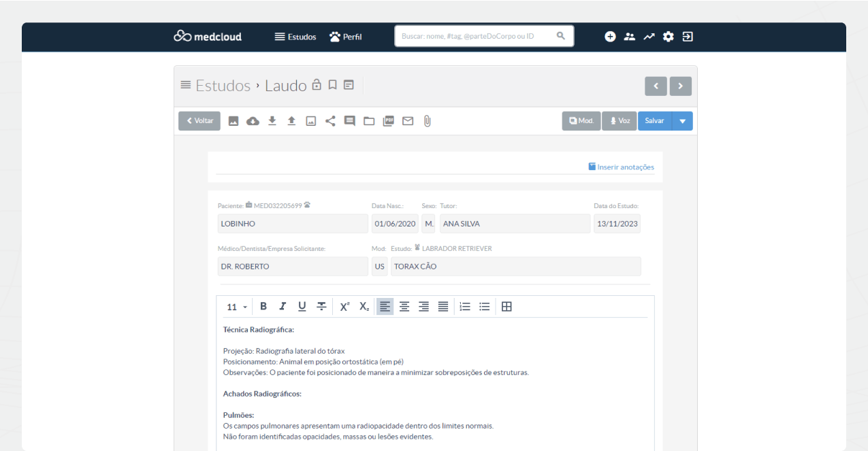Screen dimensions: 868x451
Task: Go to the next study arrow
Action: click(680, 86)
